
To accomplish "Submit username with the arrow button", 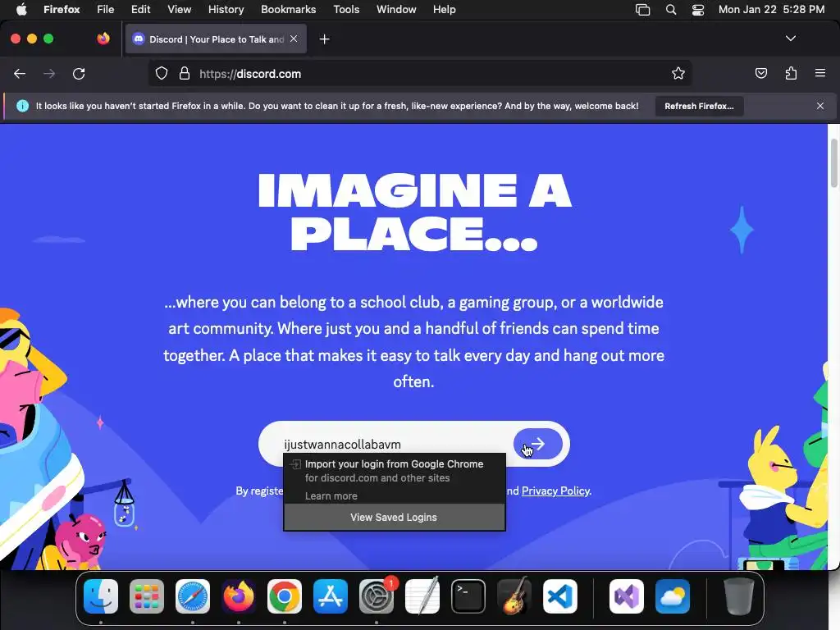I will (x=538, y=444).
